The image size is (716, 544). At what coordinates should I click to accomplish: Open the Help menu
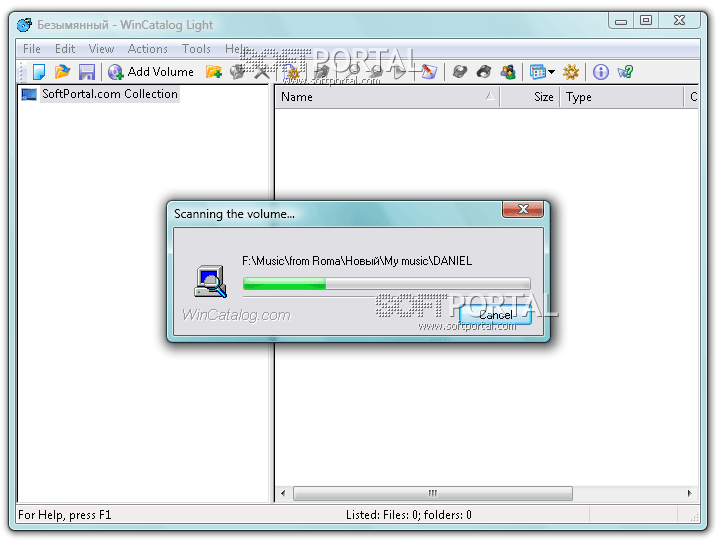tap(237, 48)
